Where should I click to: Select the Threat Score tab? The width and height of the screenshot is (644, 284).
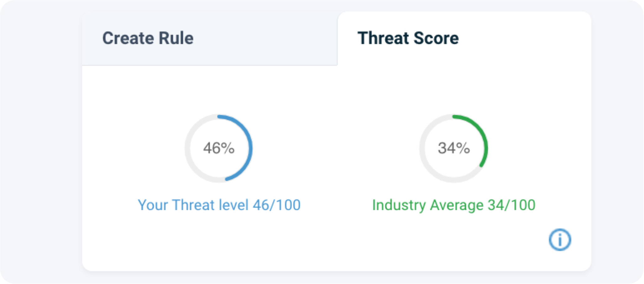point(464,38)
